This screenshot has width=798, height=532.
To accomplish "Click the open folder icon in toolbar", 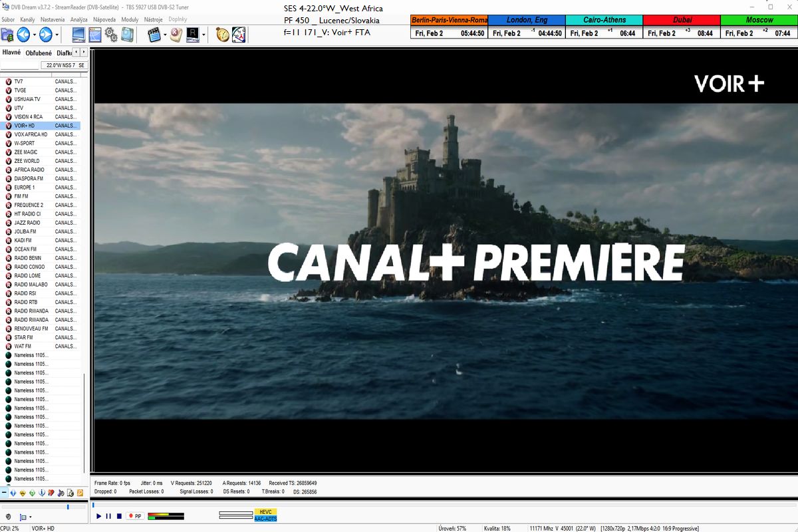I will coord(7,35).
